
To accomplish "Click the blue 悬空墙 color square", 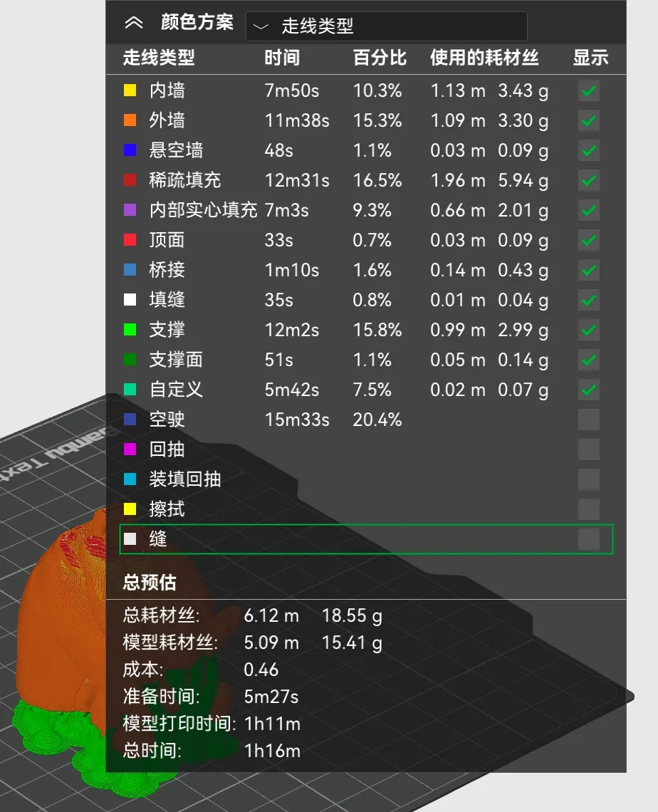I will coord(130,150).
